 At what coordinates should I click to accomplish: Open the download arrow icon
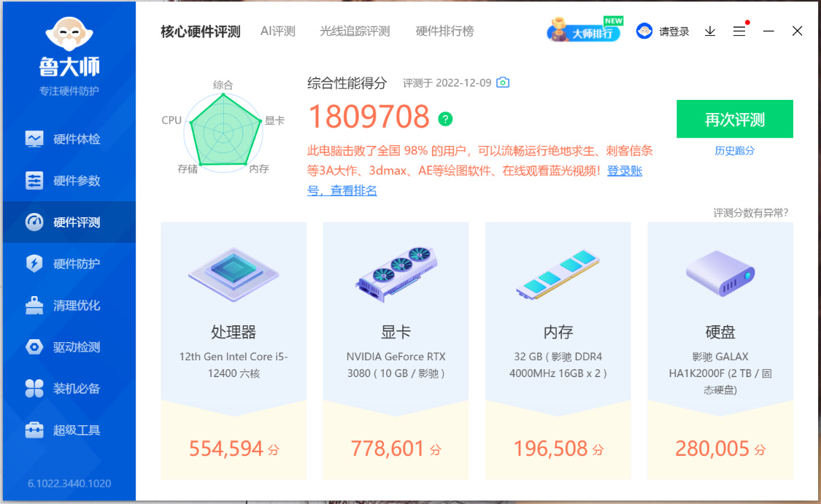[x=710, y=31]
